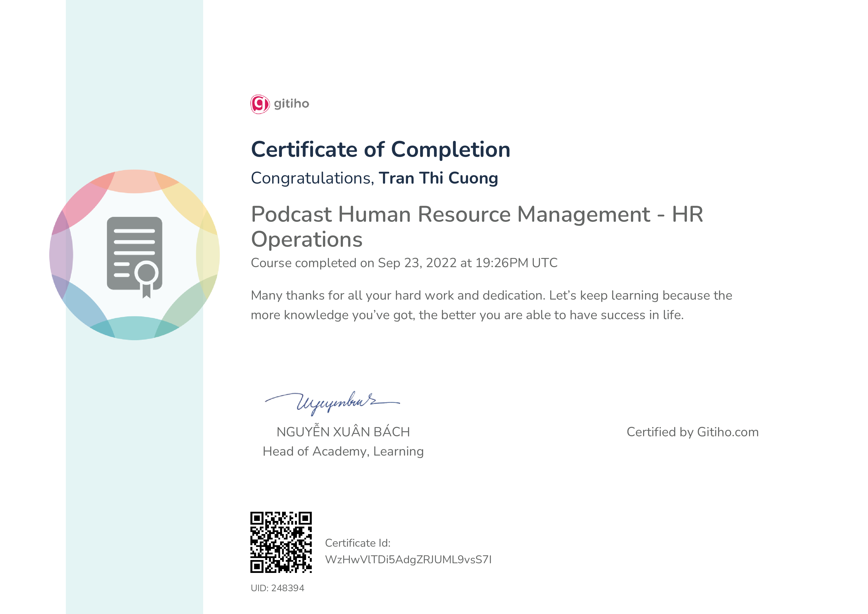Click the time '19:26PM UTC'
The image size is (868, 614).
tap(516, 263)
